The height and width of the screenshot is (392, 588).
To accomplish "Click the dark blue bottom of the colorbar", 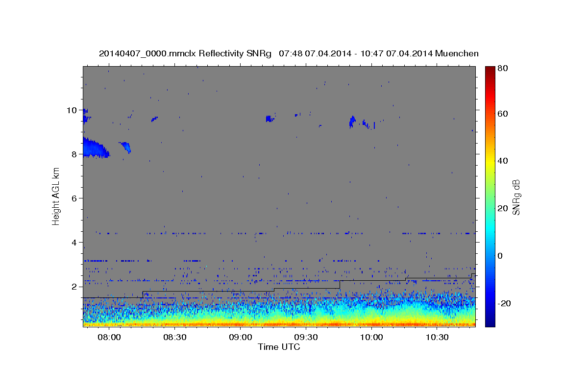I will point(490,322).
